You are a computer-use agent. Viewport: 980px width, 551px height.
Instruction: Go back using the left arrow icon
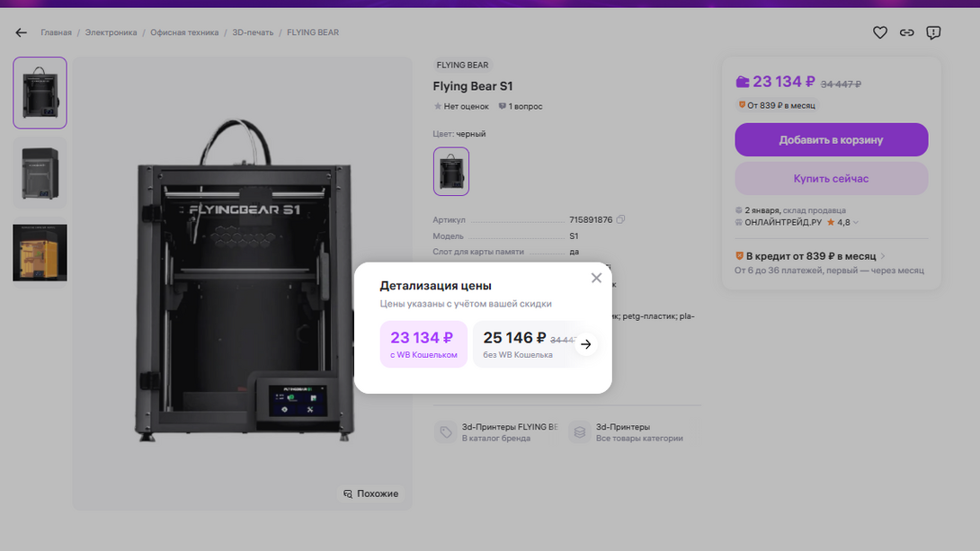point(22,32)
